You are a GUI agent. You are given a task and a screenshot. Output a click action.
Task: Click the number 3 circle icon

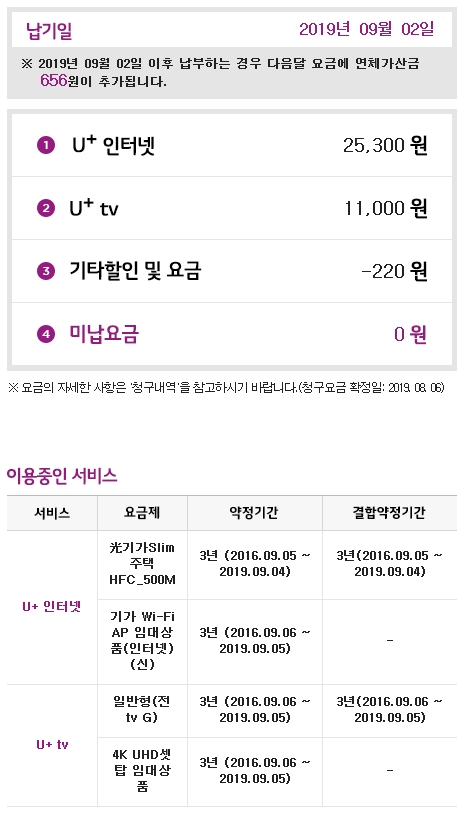pos(46,271)
